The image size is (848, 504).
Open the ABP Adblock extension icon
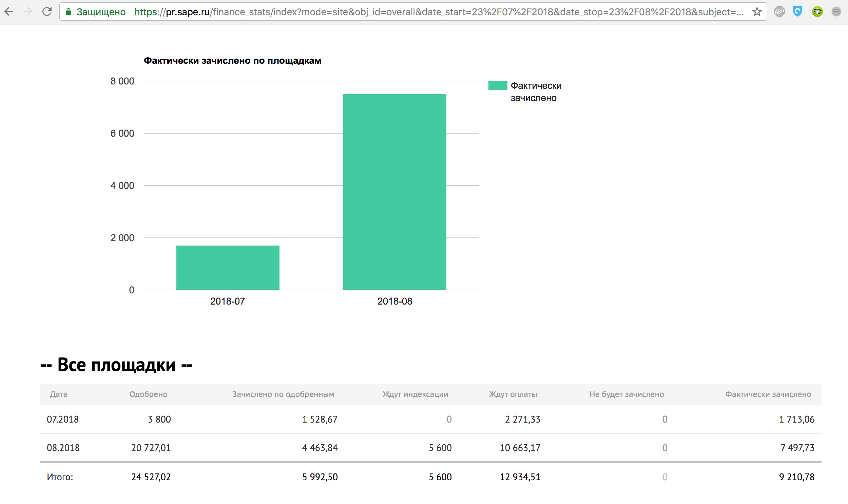[x=779, y=12]
